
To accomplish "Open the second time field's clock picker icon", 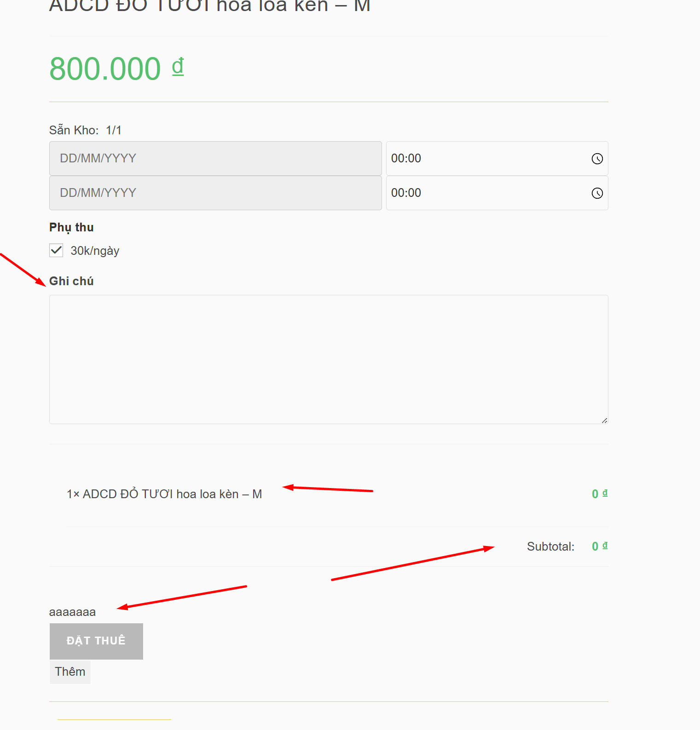I will (597, 193).
